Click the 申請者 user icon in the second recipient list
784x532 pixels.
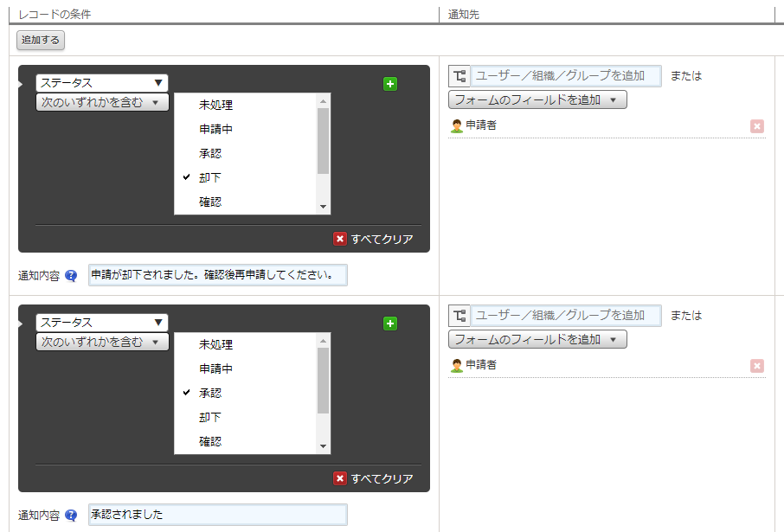tap(457, 366)
